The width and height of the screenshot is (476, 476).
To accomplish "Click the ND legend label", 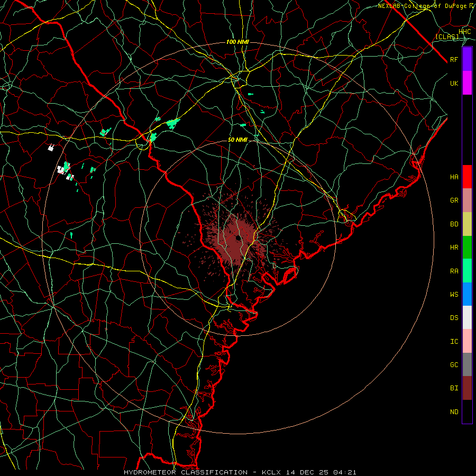I will [454, 412].
